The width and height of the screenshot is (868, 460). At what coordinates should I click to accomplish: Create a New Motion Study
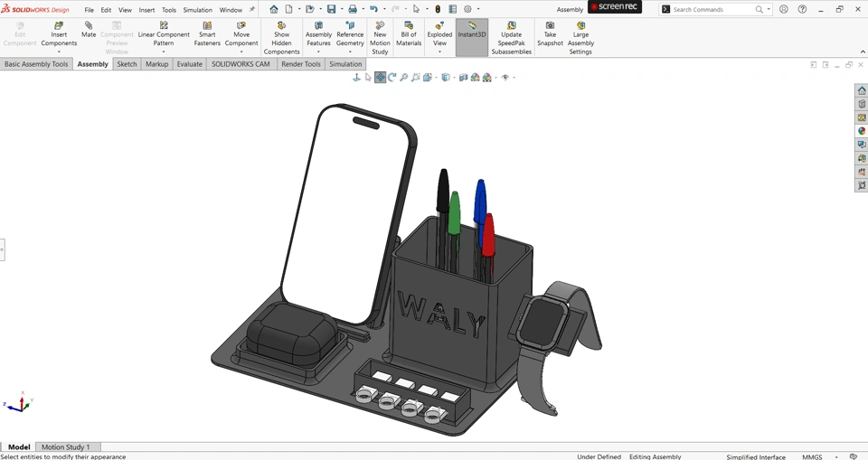click(x=380, y=38)
